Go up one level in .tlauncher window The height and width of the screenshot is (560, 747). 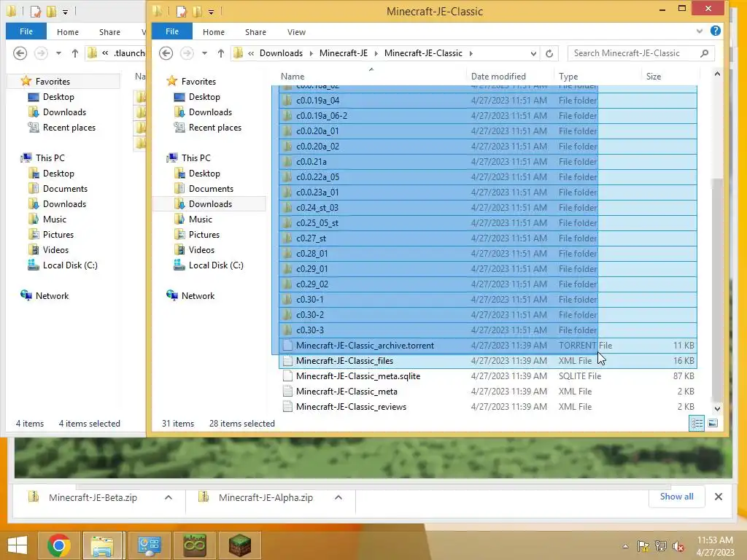tap(75, 53)
